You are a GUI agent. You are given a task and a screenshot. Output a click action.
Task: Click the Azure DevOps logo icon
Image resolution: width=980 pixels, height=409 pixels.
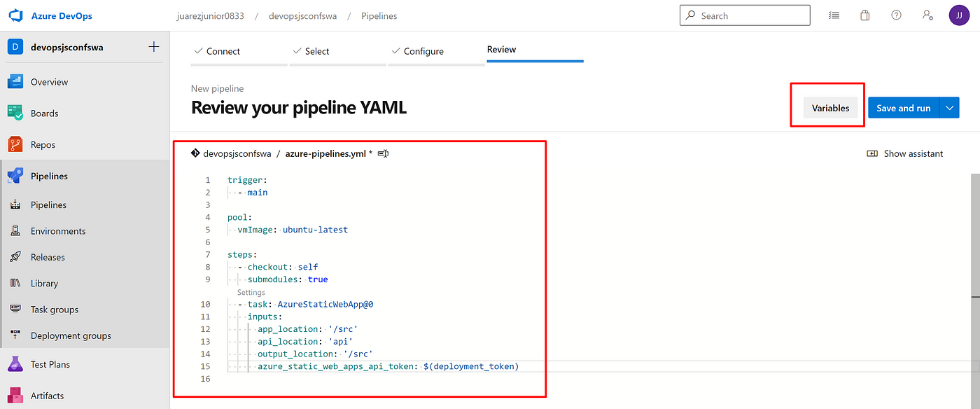16,15
